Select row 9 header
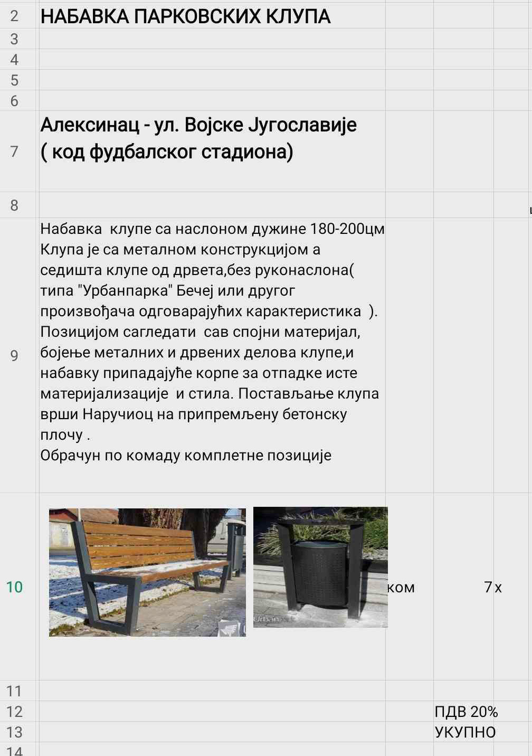Image resolution: width=532 pixels, height=756 pixels. tap(14, 355)
